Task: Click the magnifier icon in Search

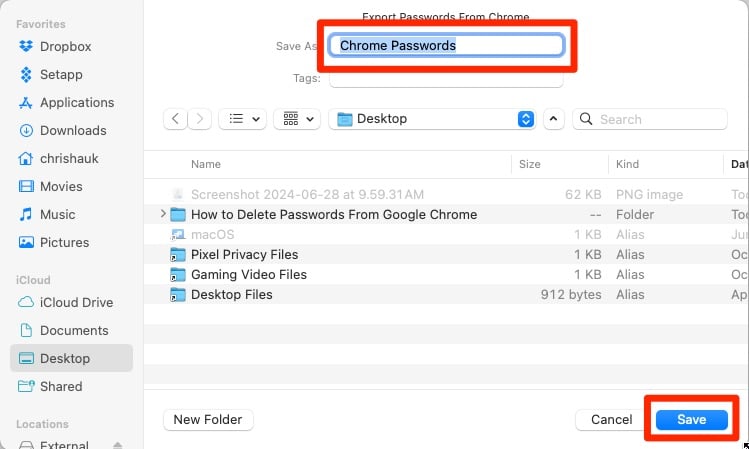Action: pyautogui.click(x=586, y=119)
